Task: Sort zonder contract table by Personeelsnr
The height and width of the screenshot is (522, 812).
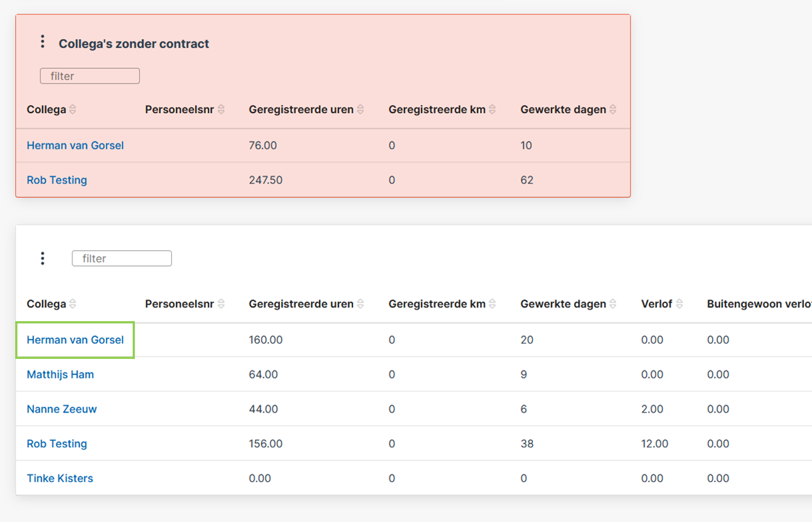Action: click(221, 109)
